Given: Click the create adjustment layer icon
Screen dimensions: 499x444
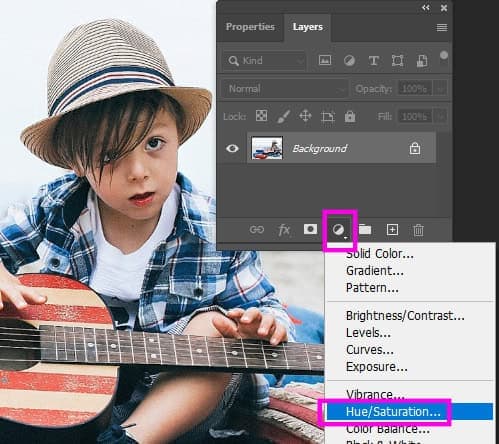Looking at the screenshot, I should pos(339,230).
